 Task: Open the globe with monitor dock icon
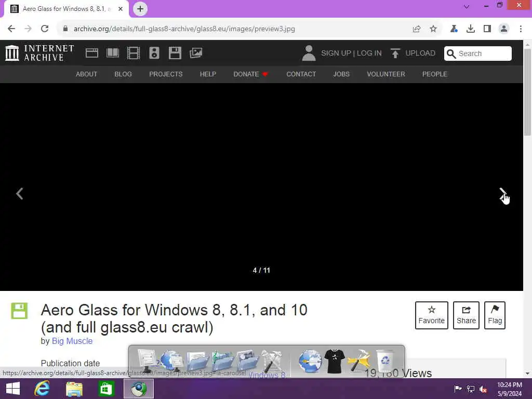(172, 361)
